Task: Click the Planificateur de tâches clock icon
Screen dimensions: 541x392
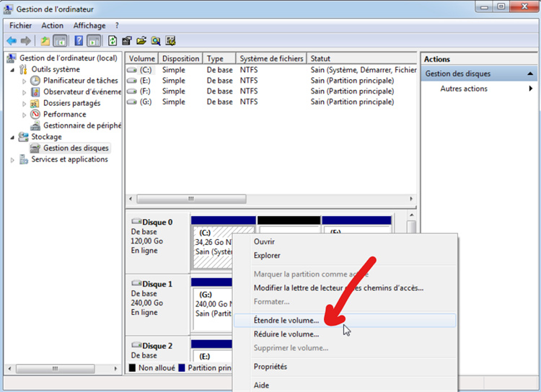Action: pos(35,81)
